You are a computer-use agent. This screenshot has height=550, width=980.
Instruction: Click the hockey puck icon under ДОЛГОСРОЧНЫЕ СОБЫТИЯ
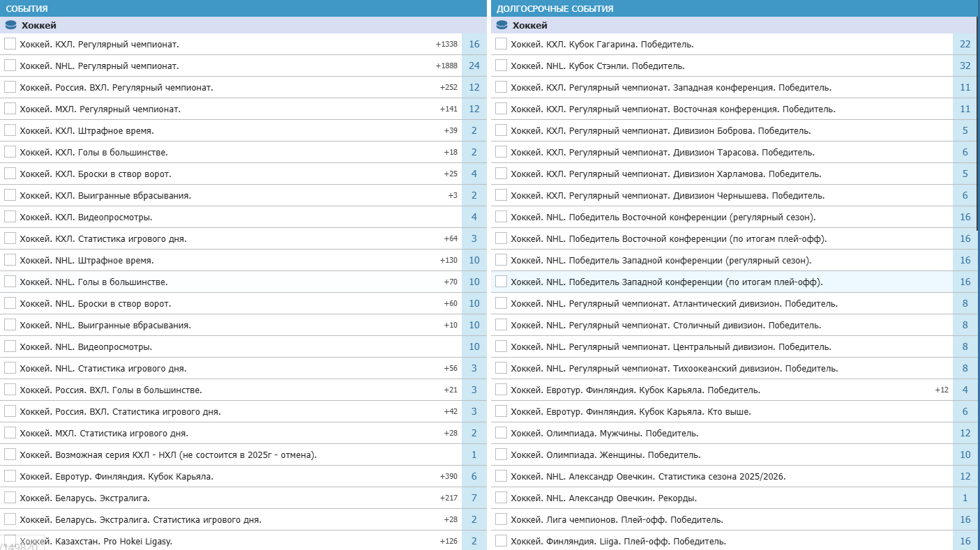pyautogui.click(x=501, y=25)
